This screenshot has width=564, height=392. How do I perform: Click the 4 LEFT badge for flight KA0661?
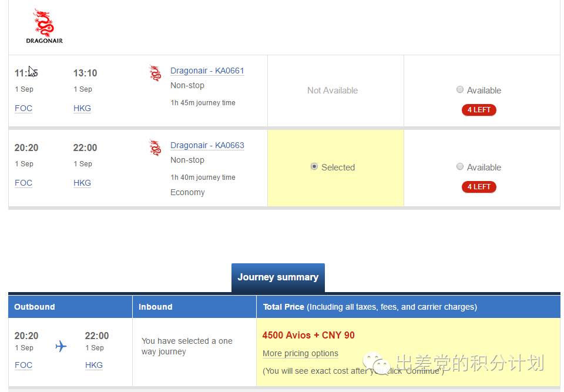479,110
